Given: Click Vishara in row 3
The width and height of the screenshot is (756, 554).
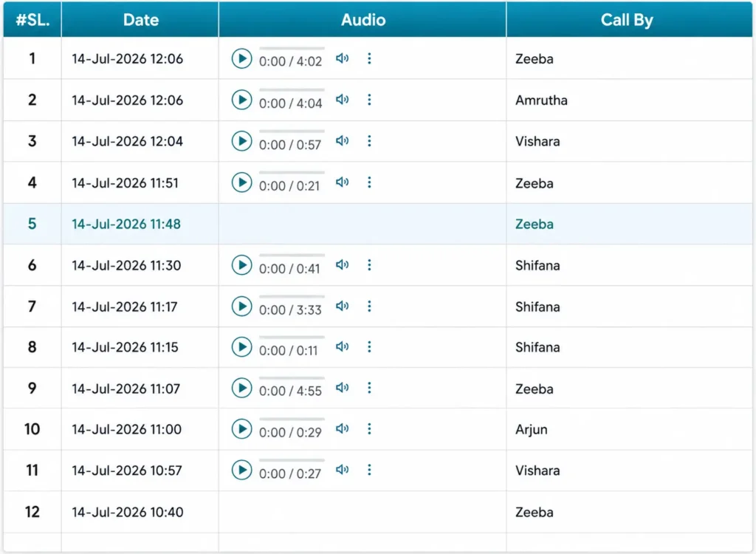Looking at the screenshot, I should pyautogui.click(x=537, y=141).
